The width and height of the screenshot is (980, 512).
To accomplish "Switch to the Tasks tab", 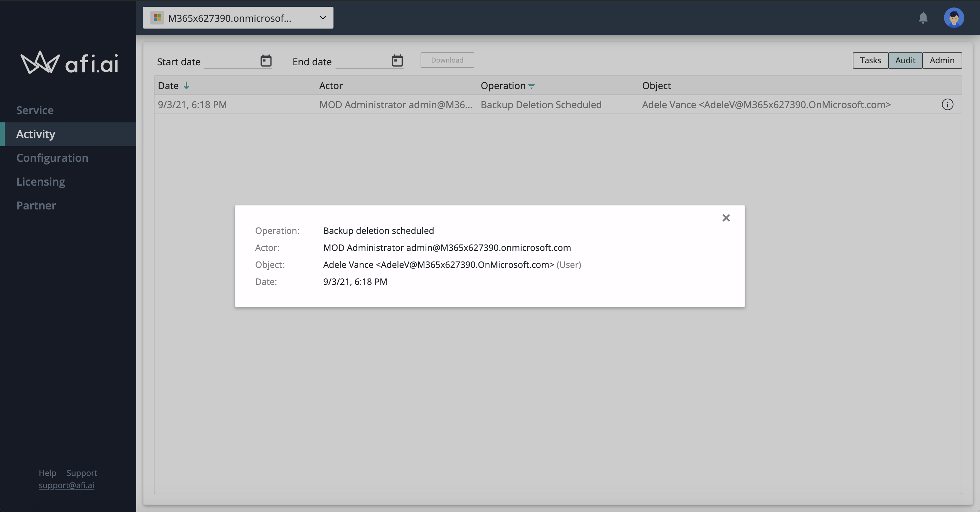I will [x=870, y=61].
